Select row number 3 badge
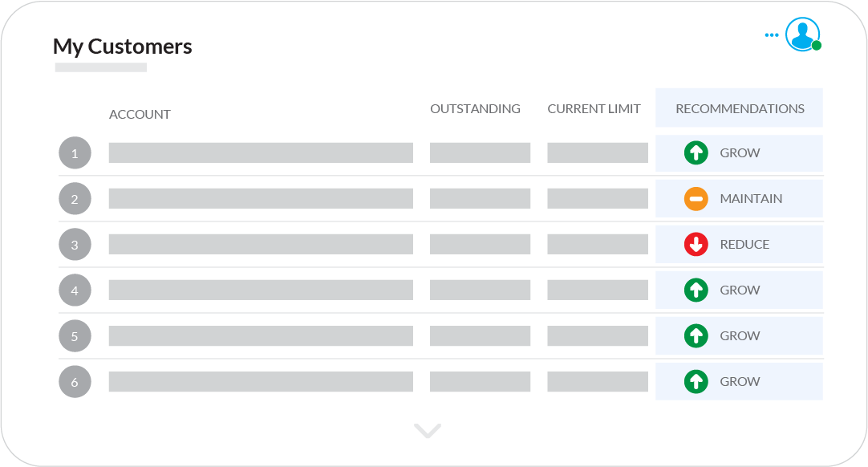Viewport: 868px width, 467px height. click(x=75, y=244)
